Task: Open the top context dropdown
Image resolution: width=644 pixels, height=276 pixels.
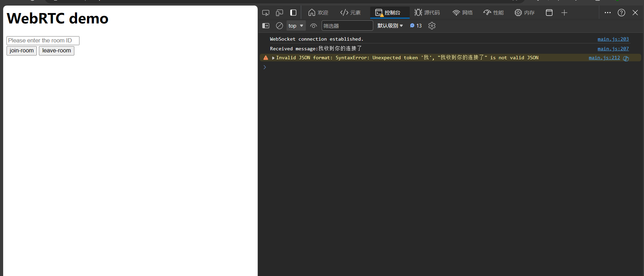Action: (x=296, y=26)
